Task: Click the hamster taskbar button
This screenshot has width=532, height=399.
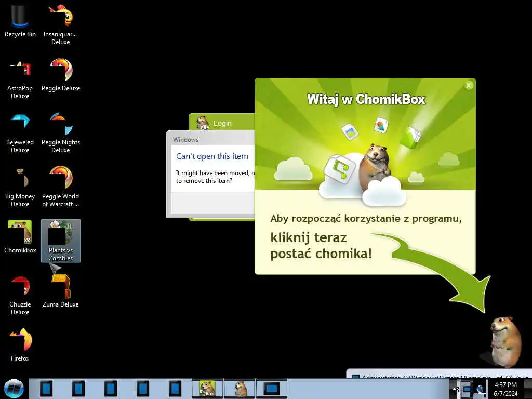Action: (x=239, y=389)
